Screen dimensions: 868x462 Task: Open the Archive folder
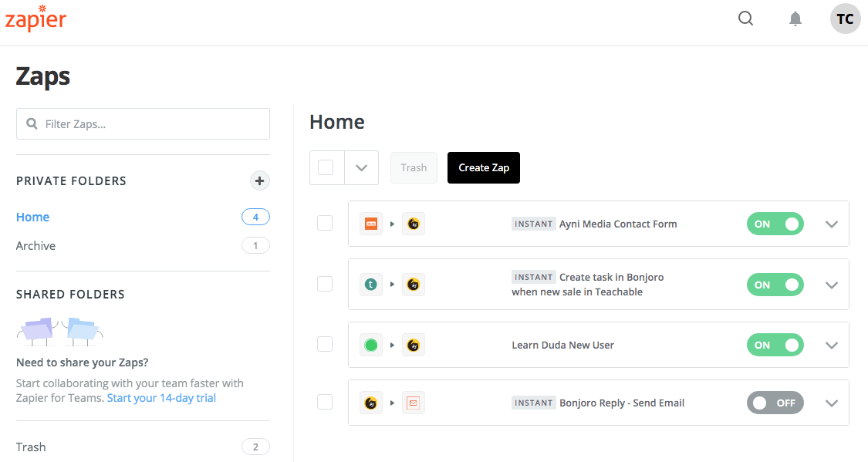point(36,246)
